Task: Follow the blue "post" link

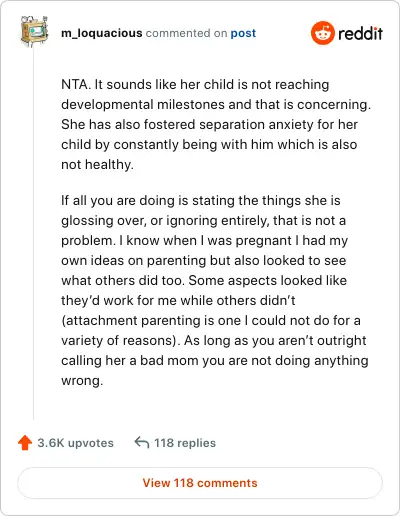Action: (243, 33)
